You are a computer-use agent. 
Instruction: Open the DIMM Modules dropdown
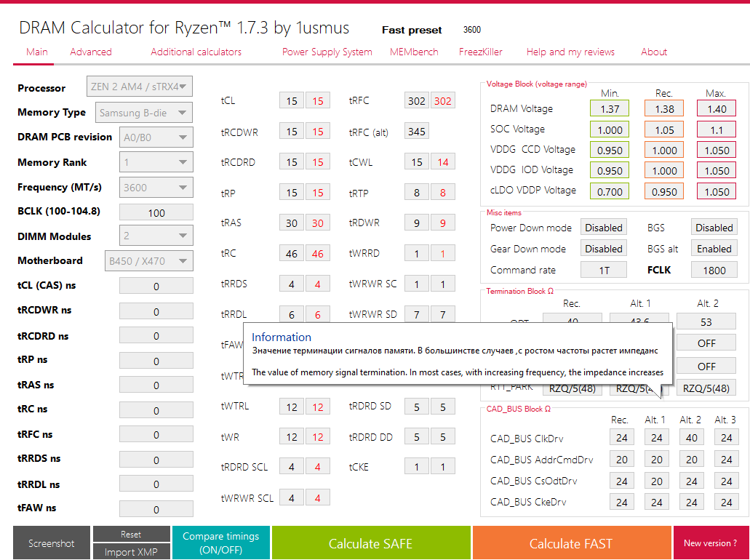point(156,236)
